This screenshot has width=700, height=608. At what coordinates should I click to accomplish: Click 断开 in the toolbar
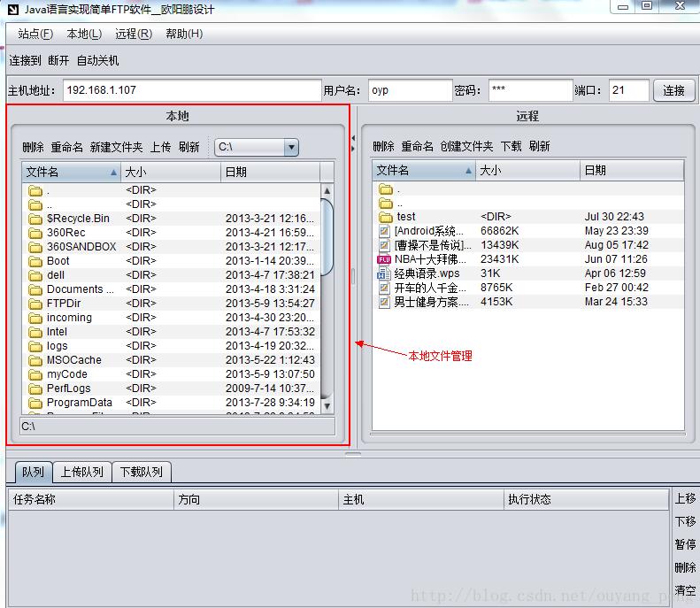coord(58,60)
